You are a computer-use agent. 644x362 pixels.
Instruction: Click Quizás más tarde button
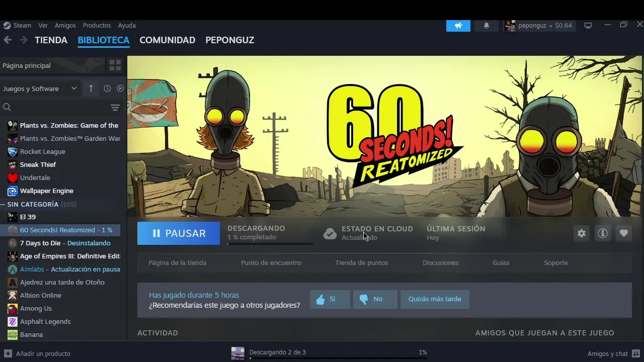[x=435, y=299]
